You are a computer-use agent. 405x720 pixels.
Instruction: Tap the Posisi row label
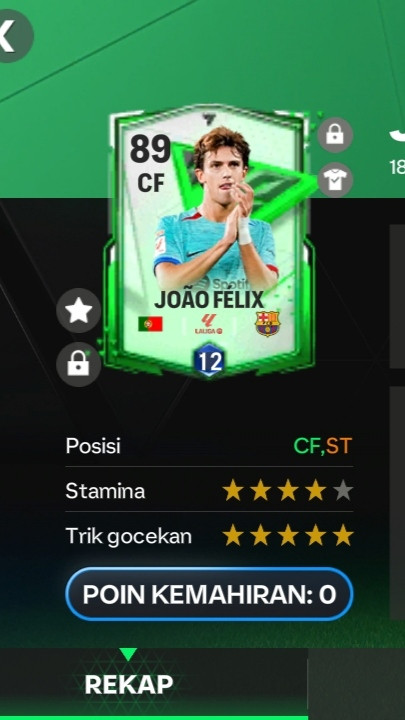pos(93,446)
